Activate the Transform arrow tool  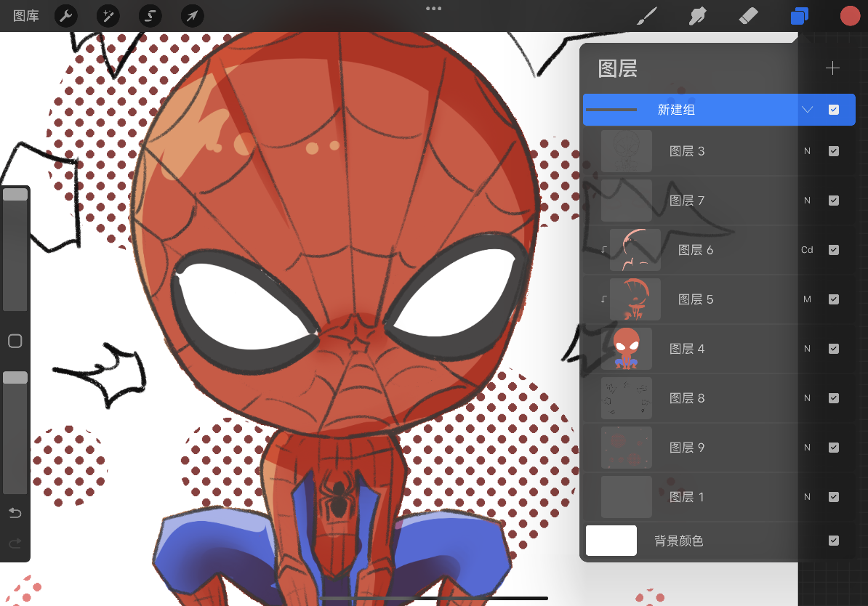[x=192, y=16]
